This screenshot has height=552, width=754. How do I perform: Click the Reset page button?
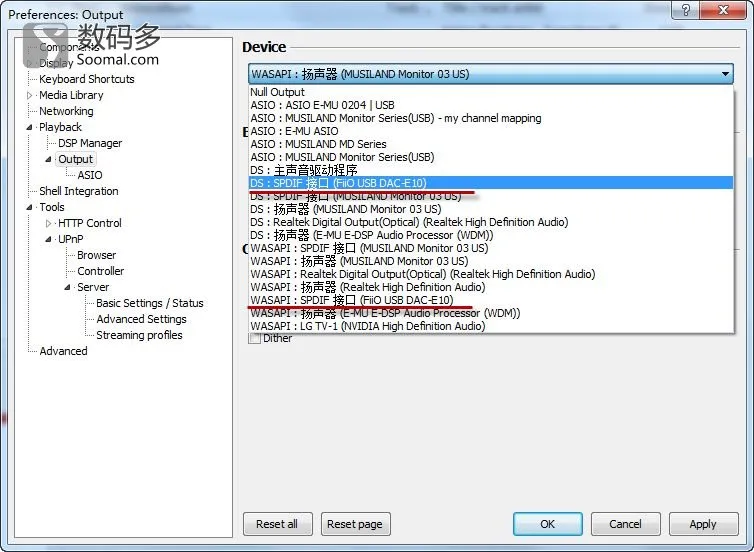355,524
